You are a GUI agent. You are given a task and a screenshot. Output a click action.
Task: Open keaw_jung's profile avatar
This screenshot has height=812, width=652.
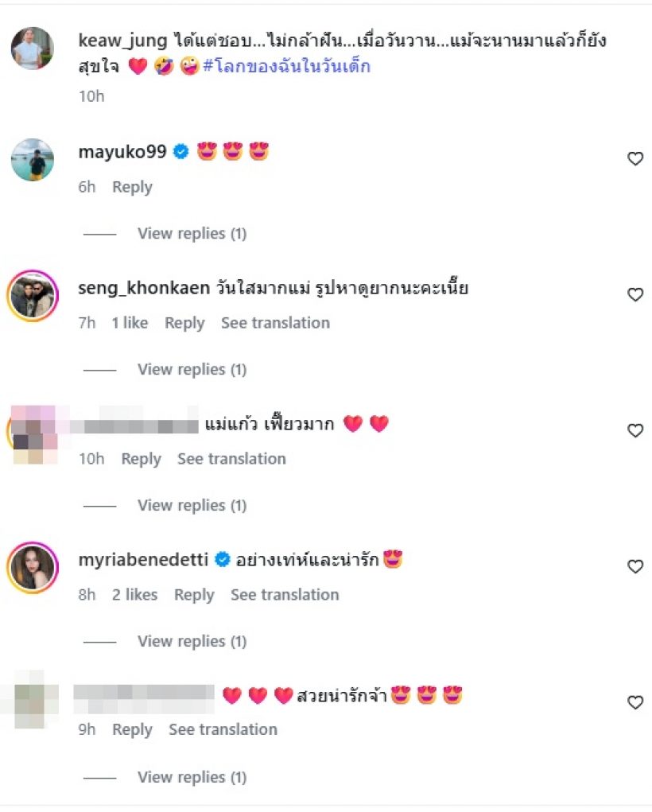pyautogui.click(x=33, y=49)
